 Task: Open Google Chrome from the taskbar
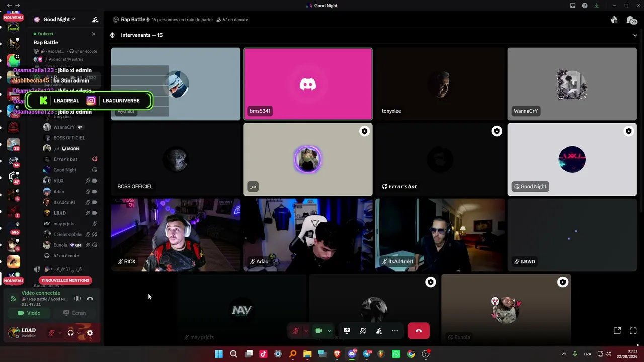click(411, 354)
